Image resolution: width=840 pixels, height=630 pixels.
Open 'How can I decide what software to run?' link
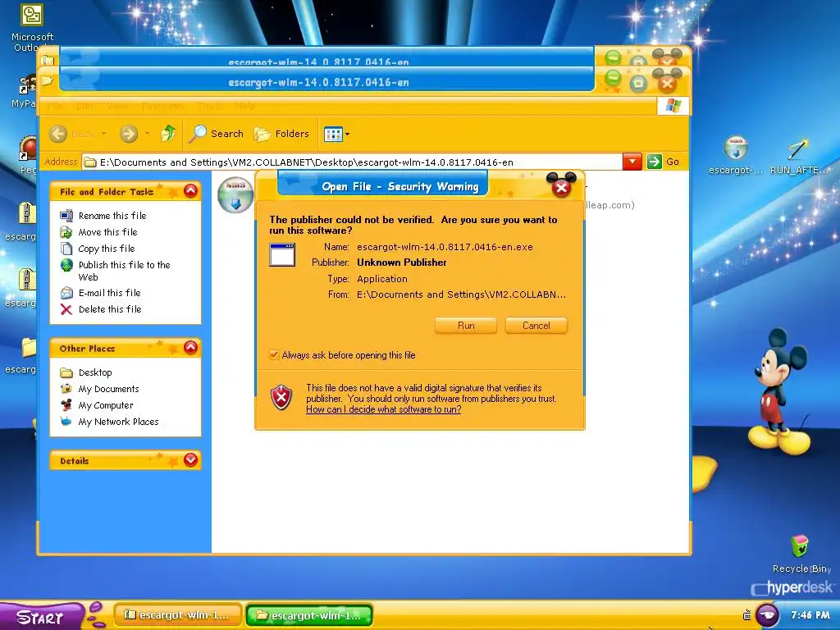point(384,409)
